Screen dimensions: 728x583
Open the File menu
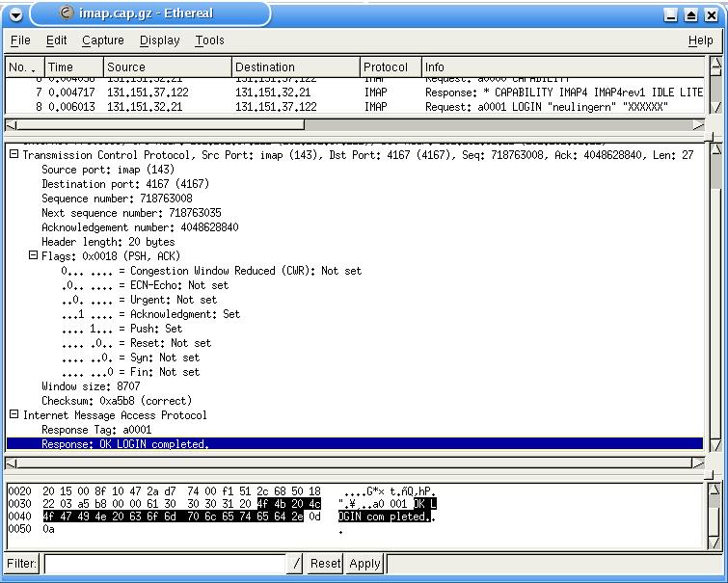20,40
